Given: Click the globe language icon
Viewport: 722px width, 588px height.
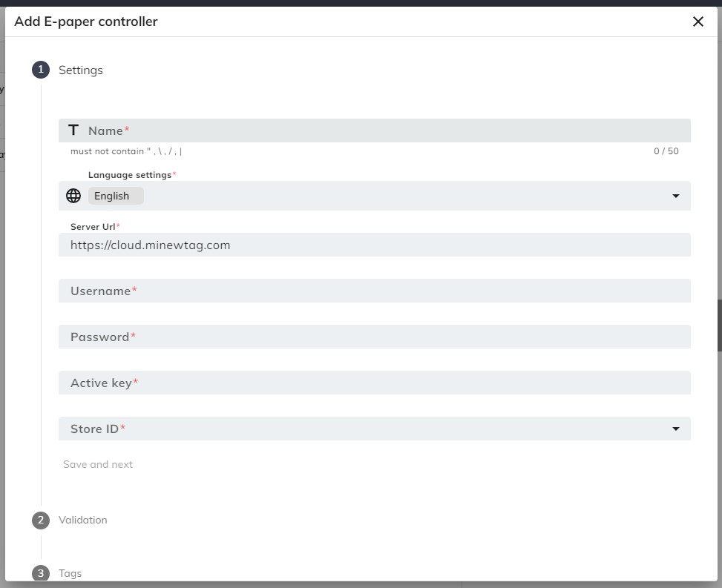Looking at the screenshot, I should [x=73, y=196].
